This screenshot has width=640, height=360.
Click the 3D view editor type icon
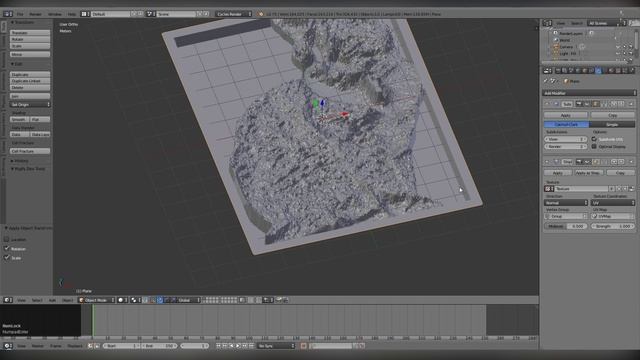pyautogui.click(x=8, y=300)
